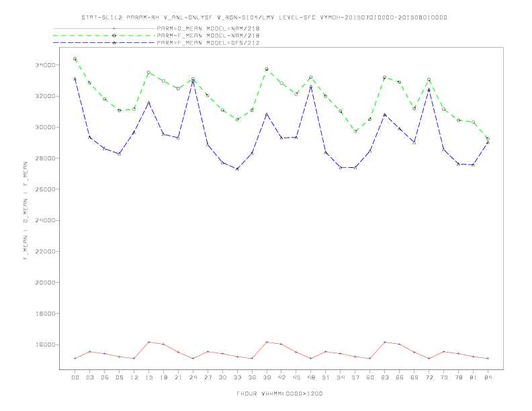Click the circle marker on the green legend line

coord(114,36)
